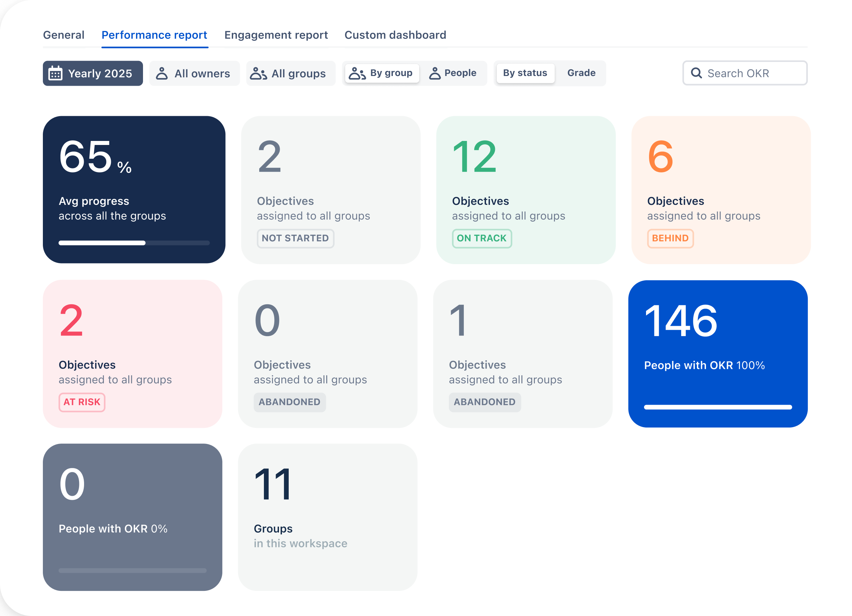Click the BEHIND status badge

click(670, 238)
